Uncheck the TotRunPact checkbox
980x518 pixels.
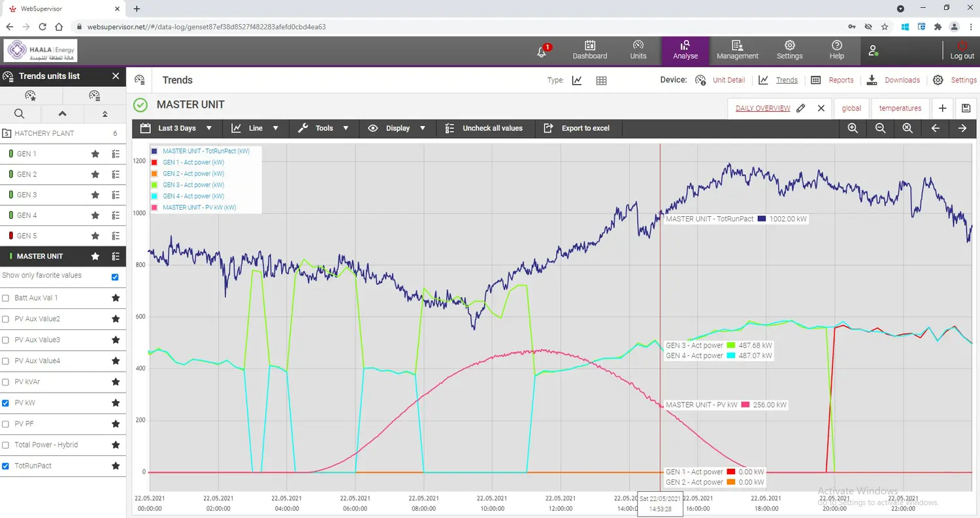pyautogui.click(x=6, y=466)
